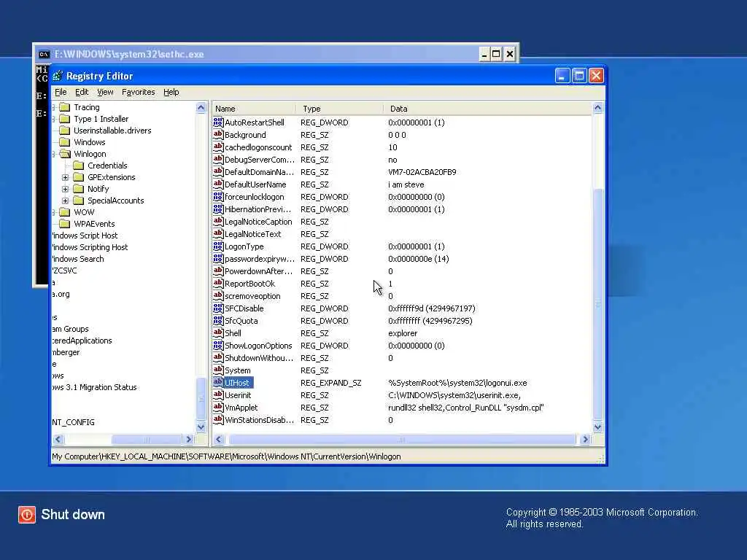Image resolution: width=747 pixels, height=560 pixels.
Task: Click the passwordexpirywarning DWORD icon
Action: tap(217, 259)
